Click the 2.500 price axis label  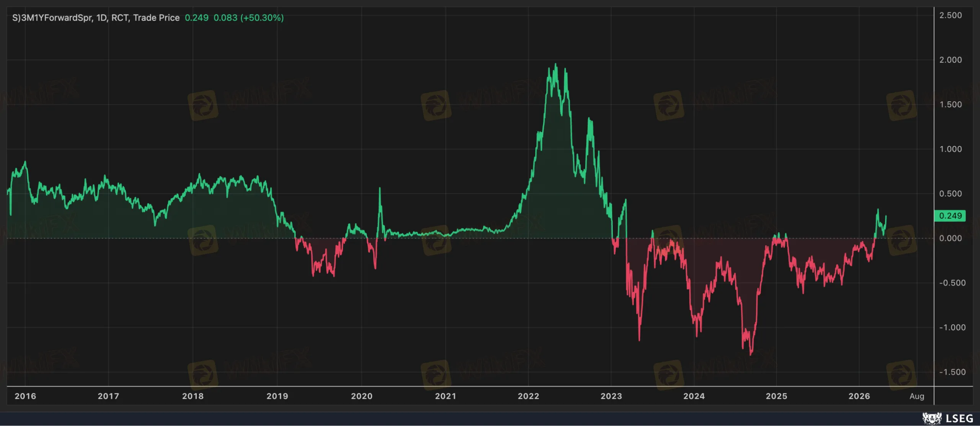pos(950,15)
